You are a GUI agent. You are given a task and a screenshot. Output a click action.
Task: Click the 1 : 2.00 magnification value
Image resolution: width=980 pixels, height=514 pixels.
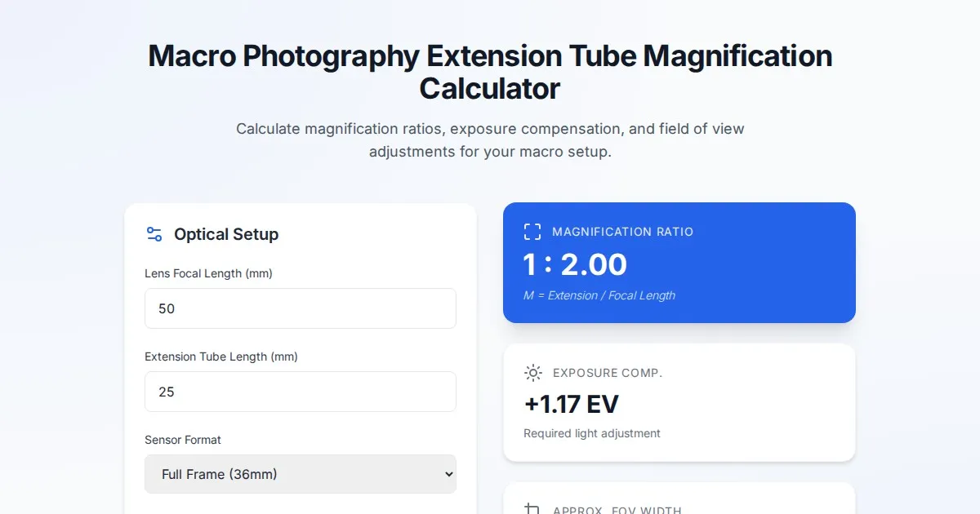[x=575, y=264]
